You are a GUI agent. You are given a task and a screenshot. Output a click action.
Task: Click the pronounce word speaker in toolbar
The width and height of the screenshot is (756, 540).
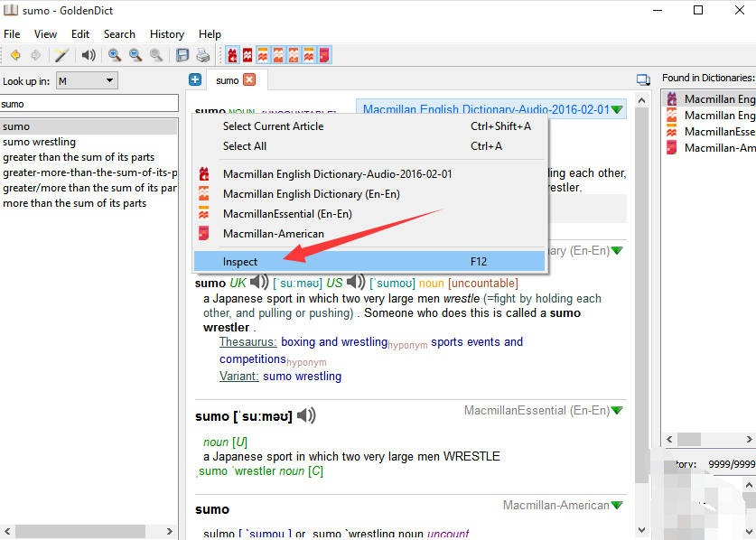[89, 55]
